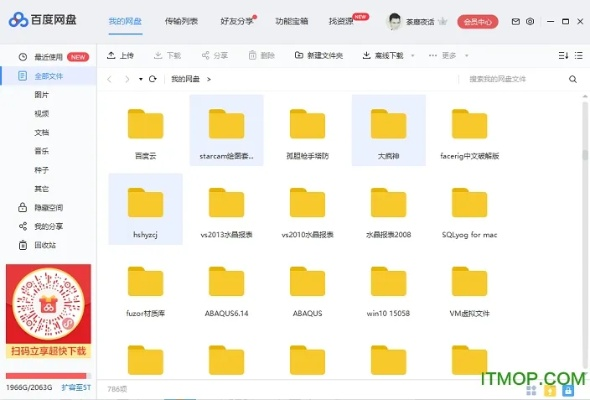The height and width of the screenshot is (400, 590).
Task: Click the download 下载 button
Action: tap(167, 56)
